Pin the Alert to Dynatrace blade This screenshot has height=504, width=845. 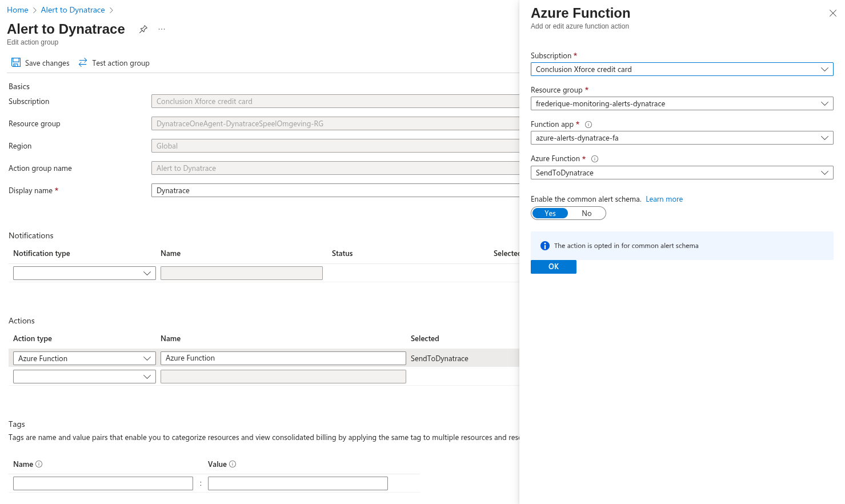coord(143,29)
